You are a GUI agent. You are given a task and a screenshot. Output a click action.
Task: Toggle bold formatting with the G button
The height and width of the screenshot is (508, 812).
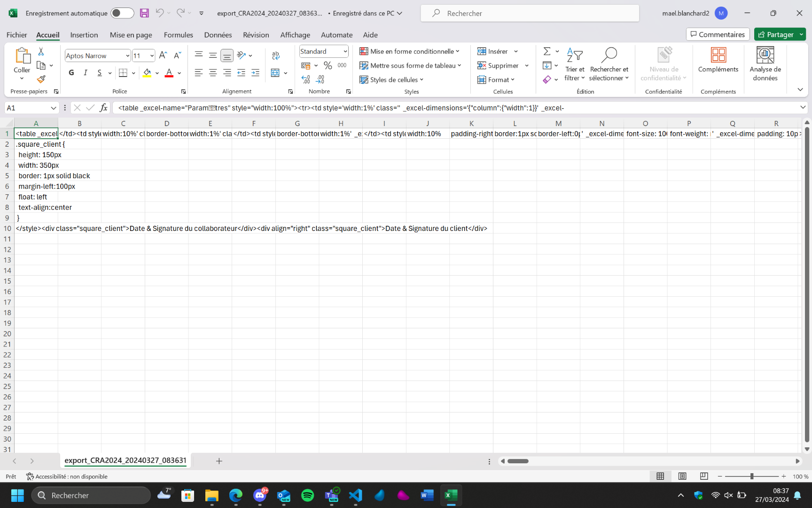[71, 72]
